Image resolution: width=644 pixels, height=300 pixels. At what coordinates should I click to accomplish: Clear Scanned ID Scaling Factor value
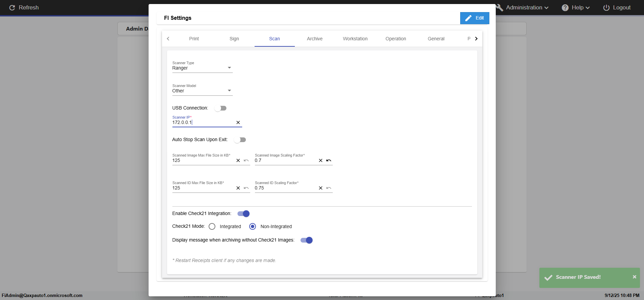(321, 188)
